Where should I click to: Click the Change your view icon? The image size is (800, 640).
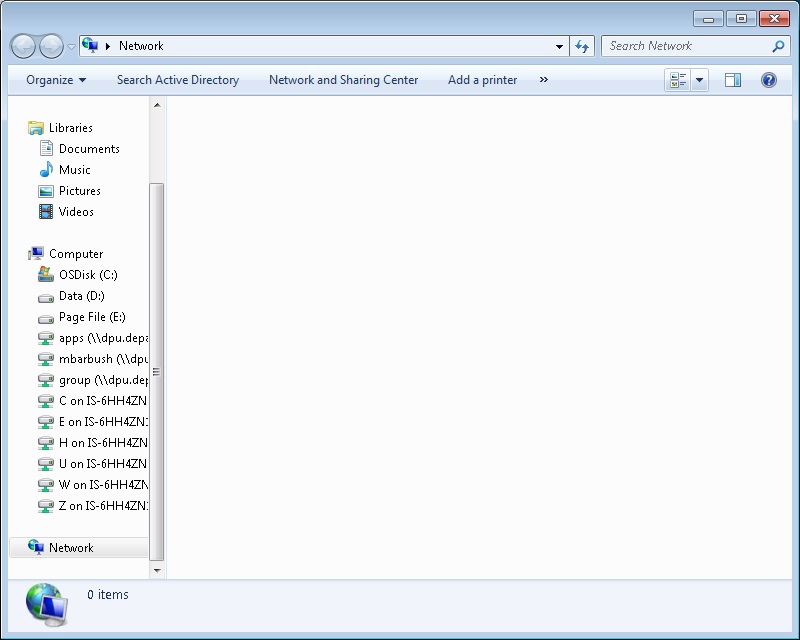[x=679, y=80]
